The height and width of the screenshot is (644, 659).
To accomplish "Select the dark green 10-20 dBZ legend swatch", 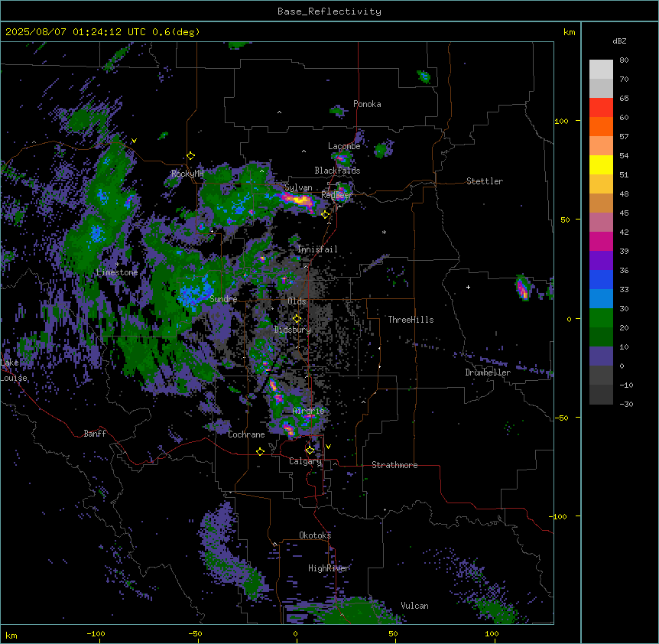I will (x=601, y=337).
